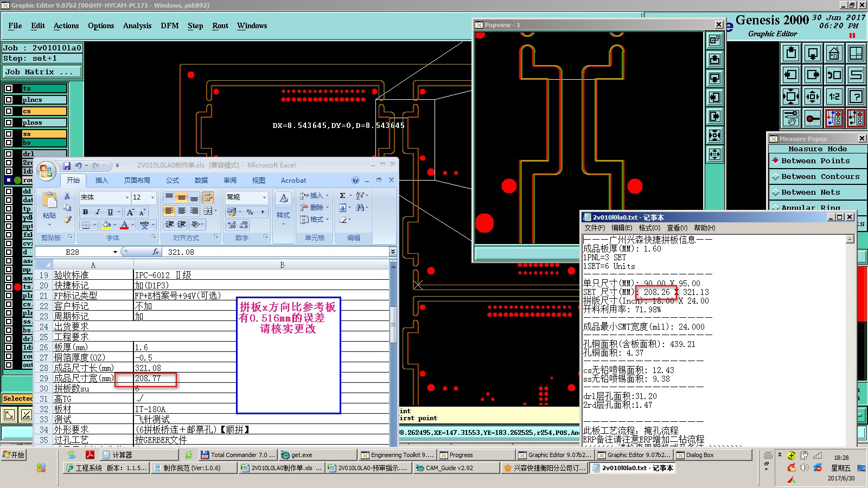Click the AutoSum sigma icon
Viewport: 868px width, 488px height.
click(342, 196)
